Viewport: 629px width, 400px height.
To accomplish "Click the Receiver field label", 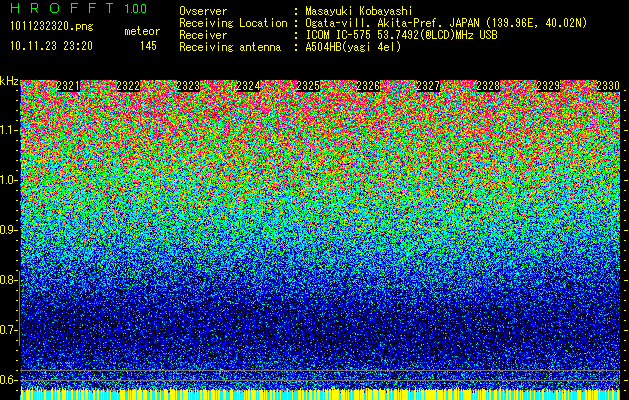I will click(x=203, y=35).
